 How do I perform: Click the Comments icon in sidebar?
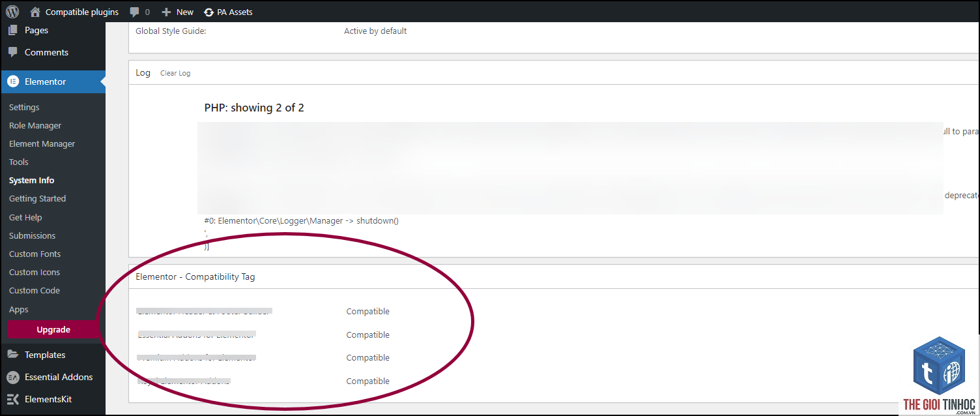(x=13, y=52)
